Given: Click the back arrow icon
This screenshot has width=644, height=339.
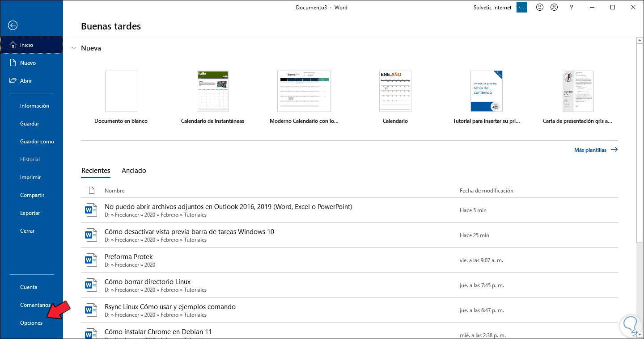Looking at the screenshot, I should (x=13, y=25).
